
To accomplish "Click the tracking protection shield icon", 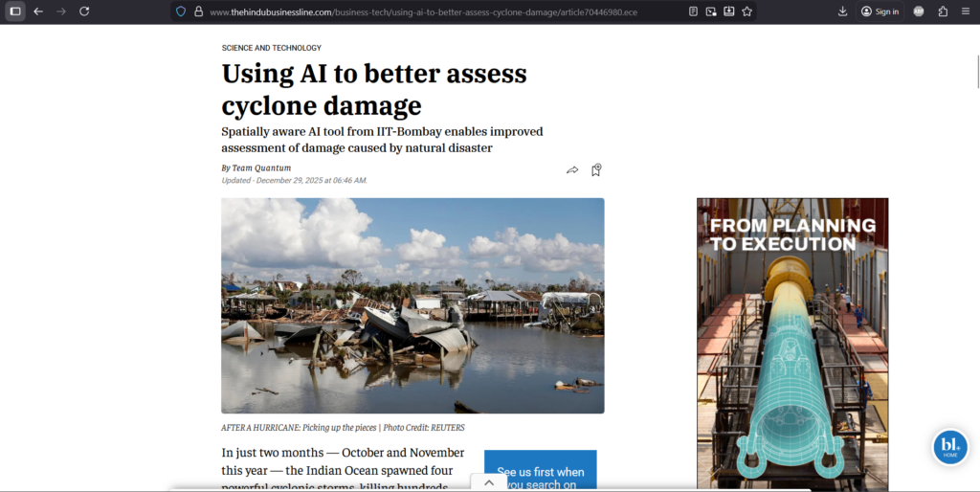I will [x=181, y=11].
